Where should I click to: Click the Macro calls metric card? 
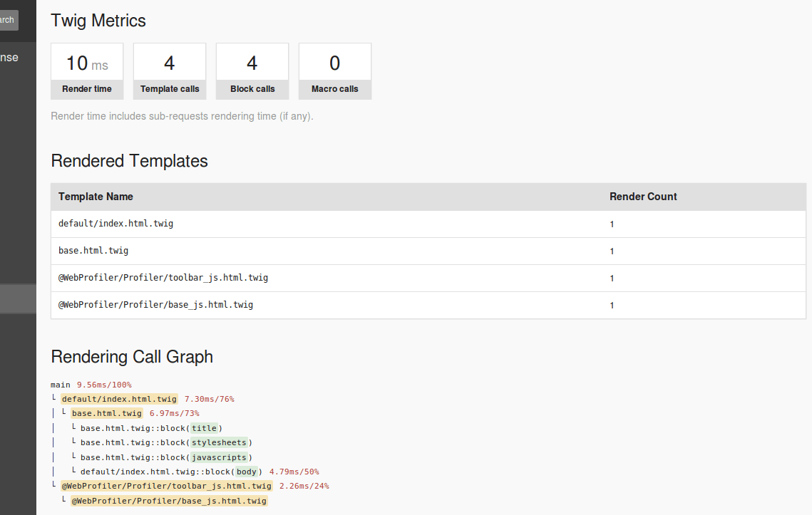click(335, 71)
